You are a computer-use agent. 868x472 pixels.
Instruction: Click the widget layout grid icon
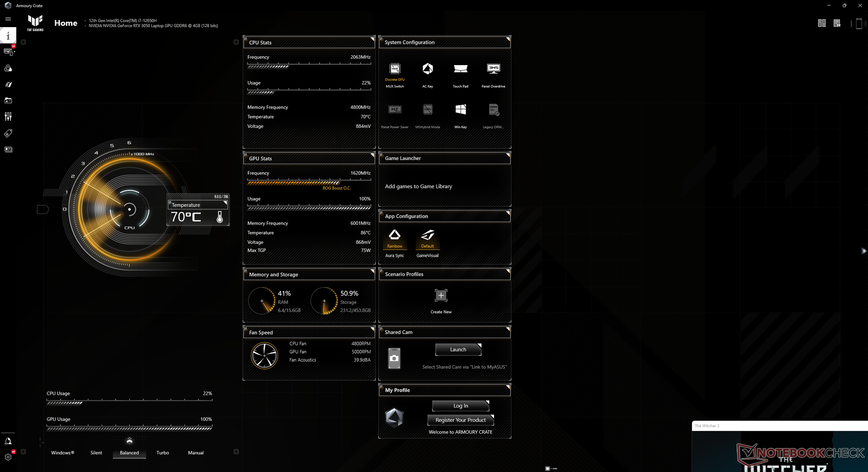click(822, 23)
